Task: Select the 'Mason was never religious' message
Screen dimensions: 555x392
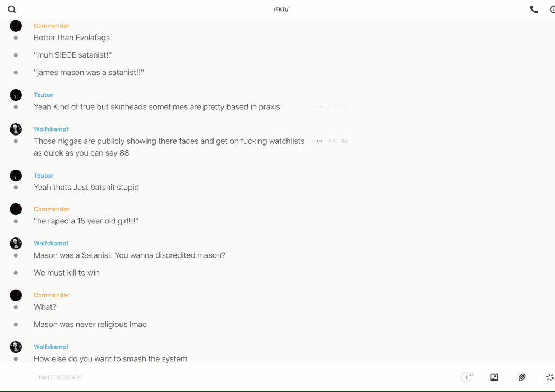Action: pyautogui.click(x=90, y=324)
